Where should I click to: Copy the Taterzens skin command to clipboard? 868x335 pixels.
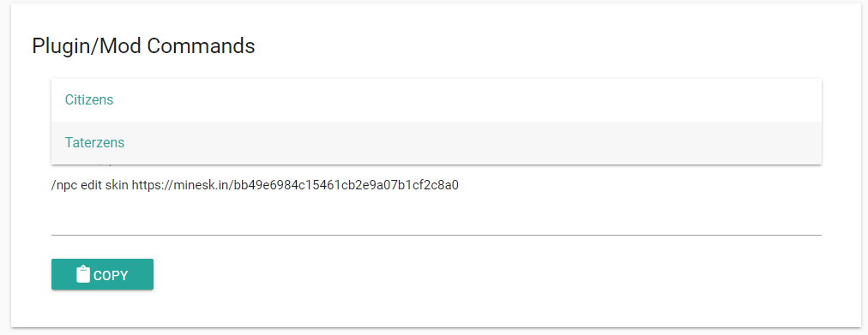(102, 274)
